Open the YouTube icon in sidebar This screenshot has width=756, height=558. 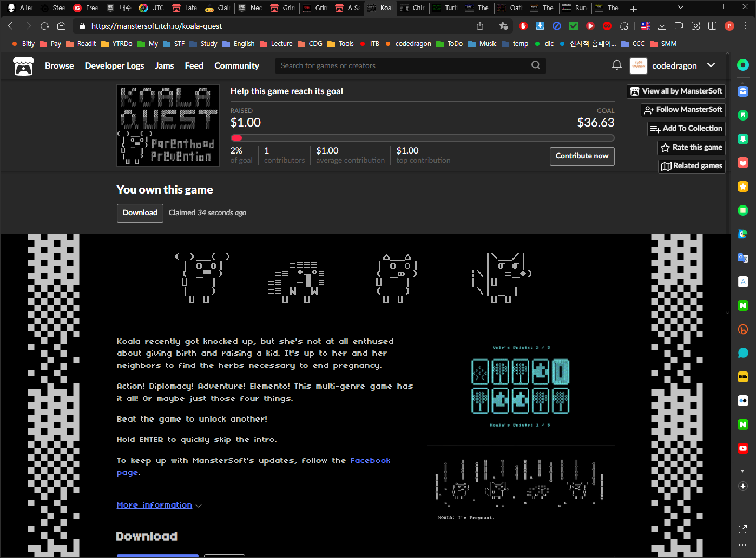743,448
